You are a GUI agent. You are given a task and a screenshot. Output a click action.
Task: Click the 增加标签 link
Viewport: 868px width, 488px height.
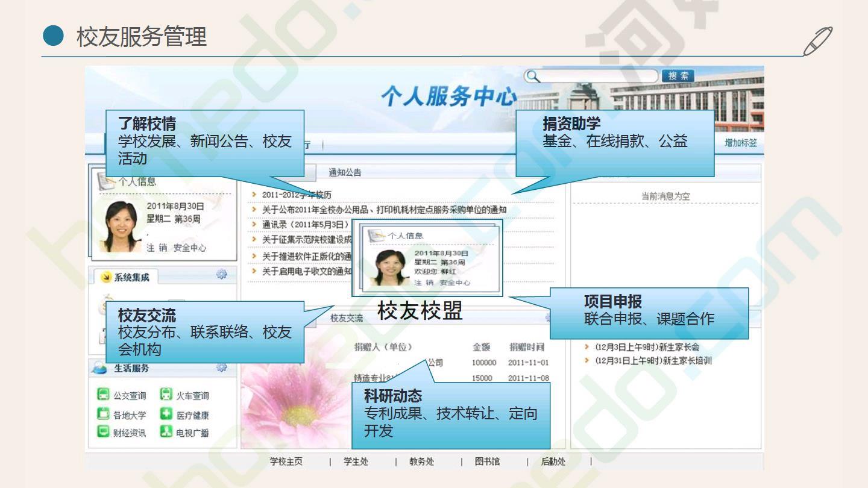pyautogui.click(x=740, y=143)
